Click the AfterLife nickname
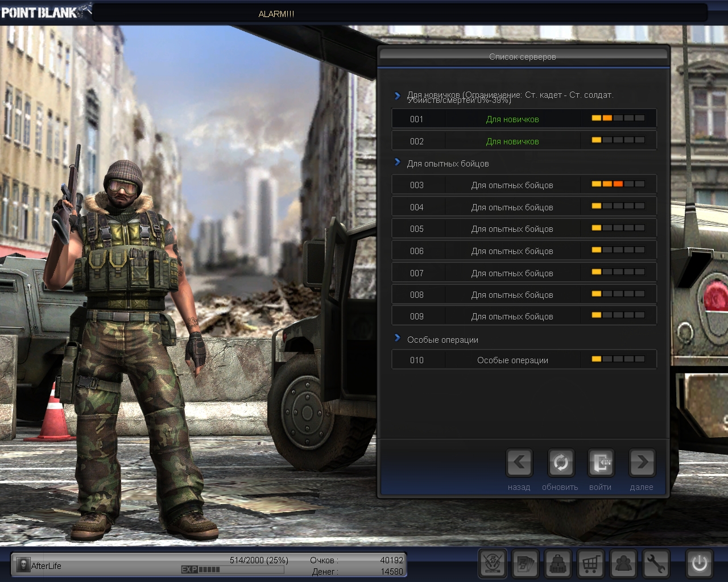 click(x=46, y=566)
